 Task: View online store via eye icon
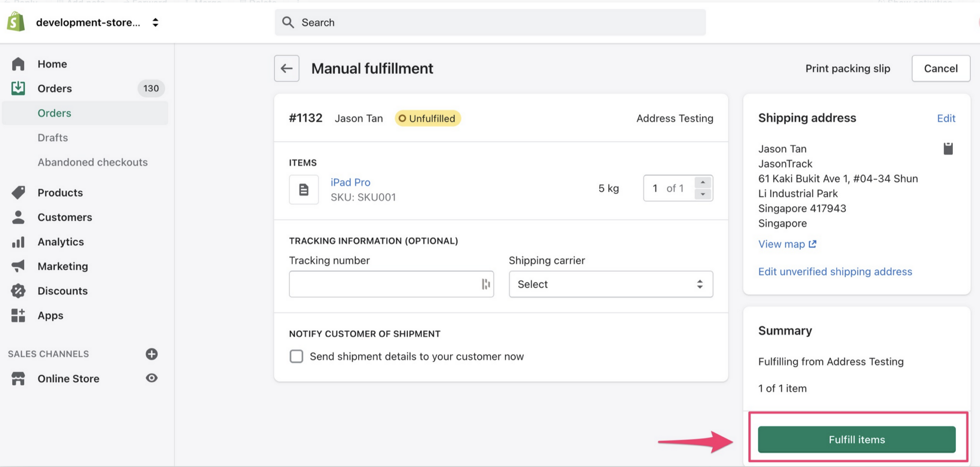[152, 378]
